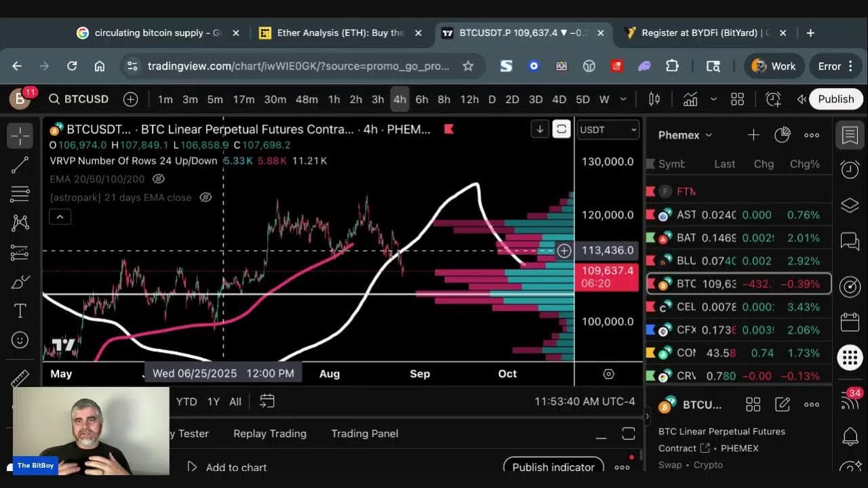Switch to the 1m timeframe

pyautogui.click(x=165, y=100)
